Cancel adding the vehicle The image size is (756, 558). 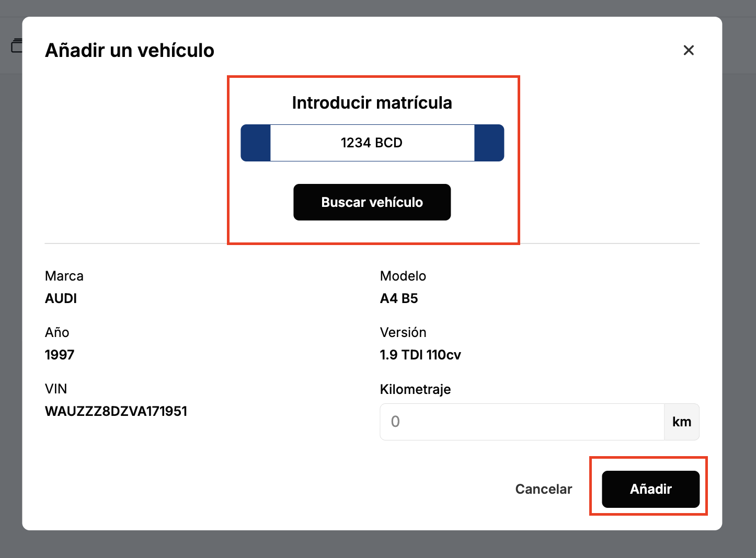click(544, 489)
